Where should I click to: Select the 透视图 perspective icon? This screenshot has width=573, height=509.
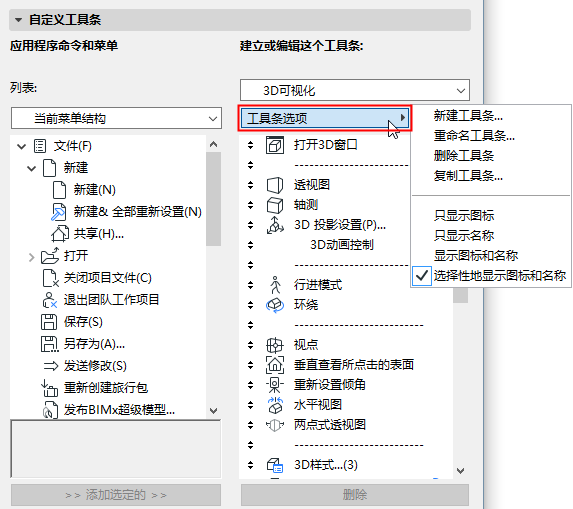[275, 185]
